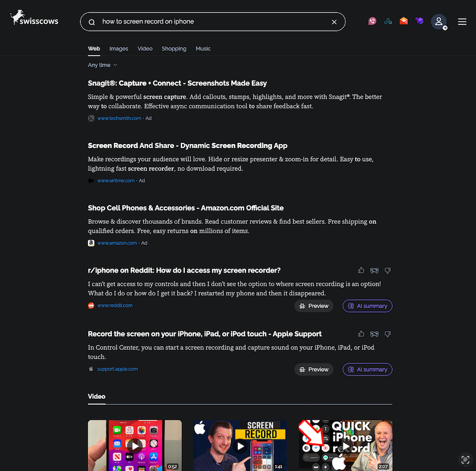Switch to the Music tab
Image resolution: width=476 pixels, height=471 pixels.
[203, 49]
